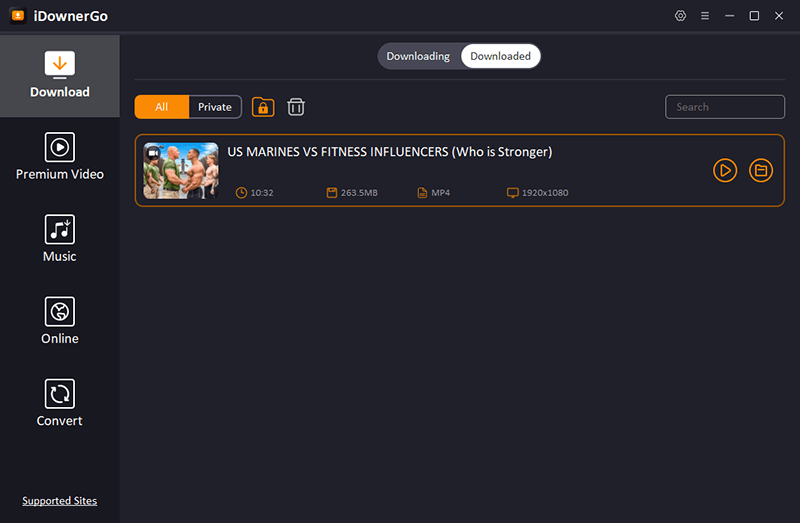Open the Download section in sidebar
Viewport: 800px width, 523px height.
[x=60, y=76]
